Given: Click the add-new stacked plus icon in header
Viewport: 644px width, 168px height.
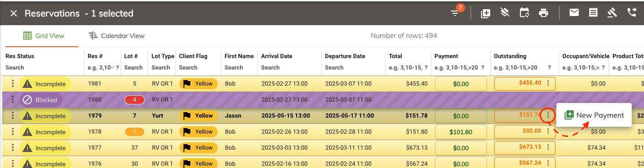Looking at the screenshot, I should pos(486,13).
